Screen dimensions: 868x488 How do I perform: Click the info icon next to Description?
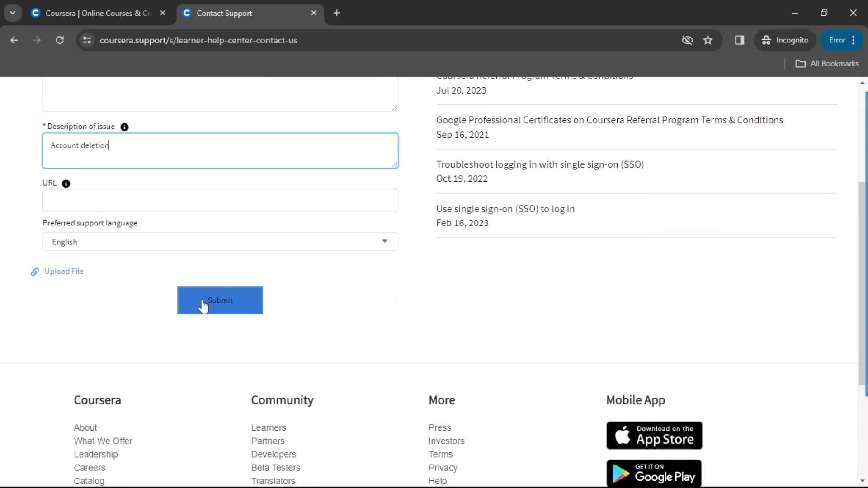[x=125, y=127]
